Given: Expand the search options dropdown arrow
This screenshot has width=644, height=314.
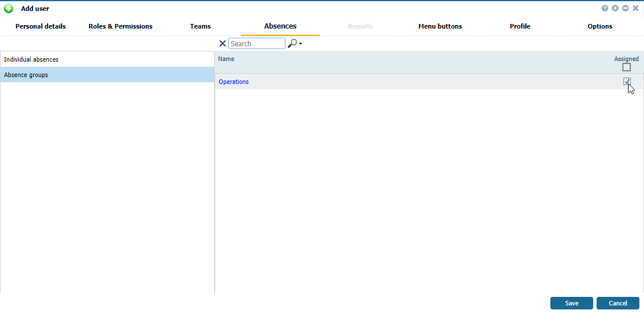Looking at the screenshot, I should click(300, 44).
